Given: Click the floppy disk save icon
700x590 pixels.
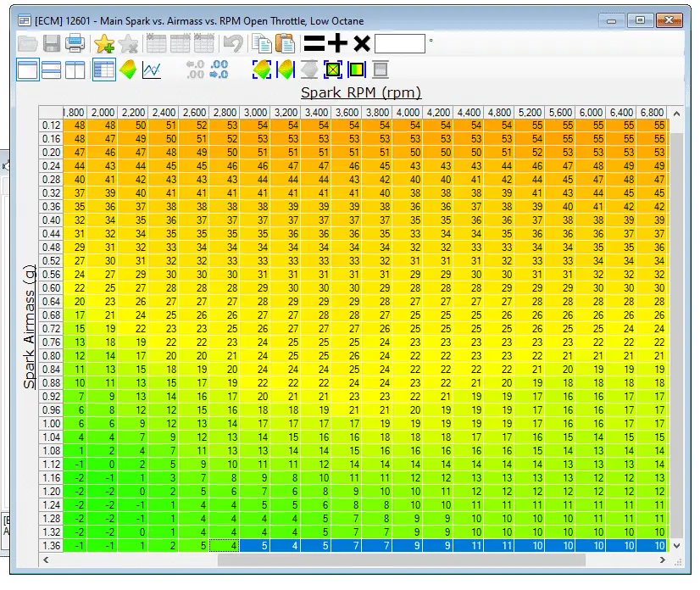Looking at the screenshot, I should click(x=52, y=44).
